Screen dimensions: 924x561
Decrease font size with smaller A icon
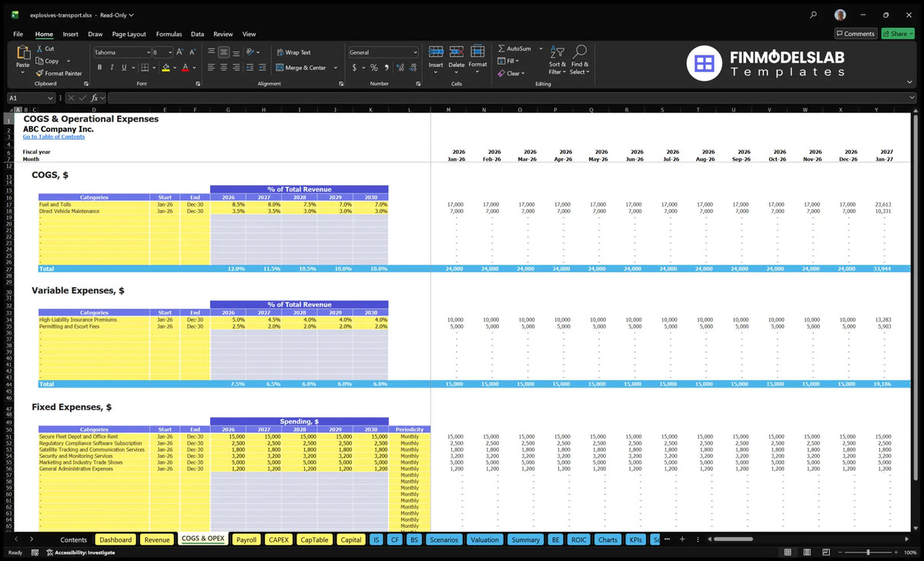point(192,52)
